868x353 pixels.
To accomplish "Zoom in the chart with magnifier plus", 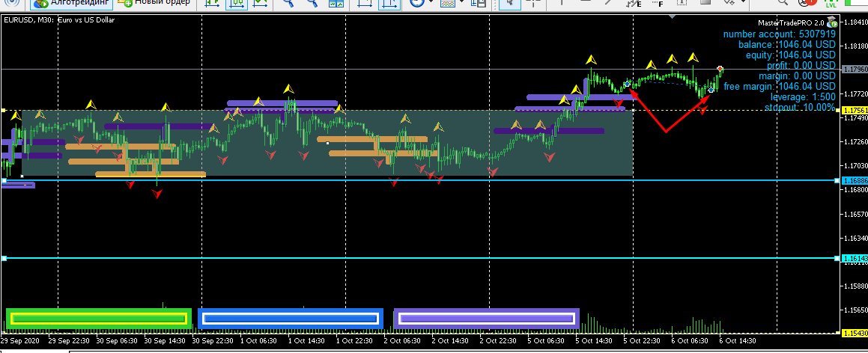I will 288,3.
